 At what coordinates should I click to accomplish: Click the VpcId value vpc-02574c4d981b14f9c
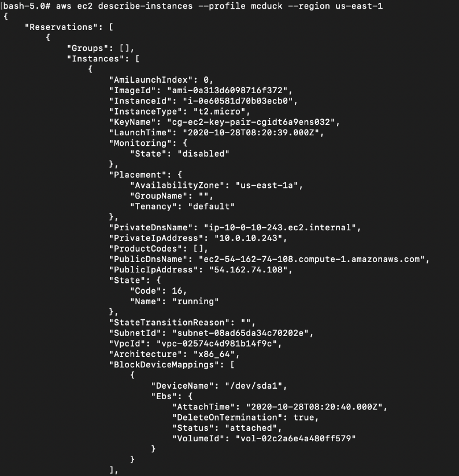tap(217, 344)
